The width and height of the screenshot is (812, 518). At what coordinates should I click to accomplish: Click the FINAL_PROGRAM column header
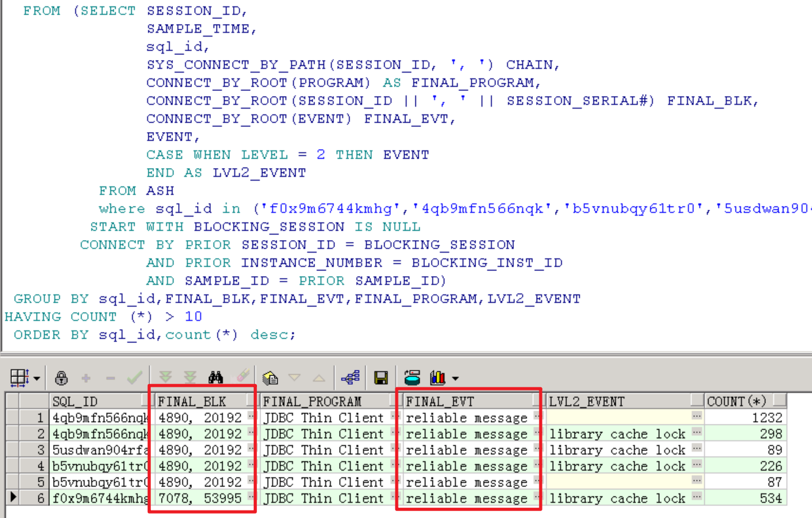pos(330,401)
